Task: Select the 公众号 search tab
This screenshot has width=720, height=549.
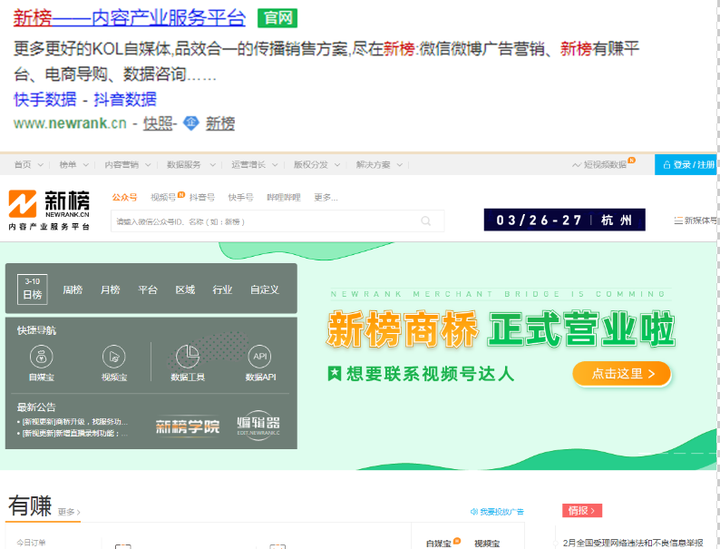Action: click(x=124, y=197)
